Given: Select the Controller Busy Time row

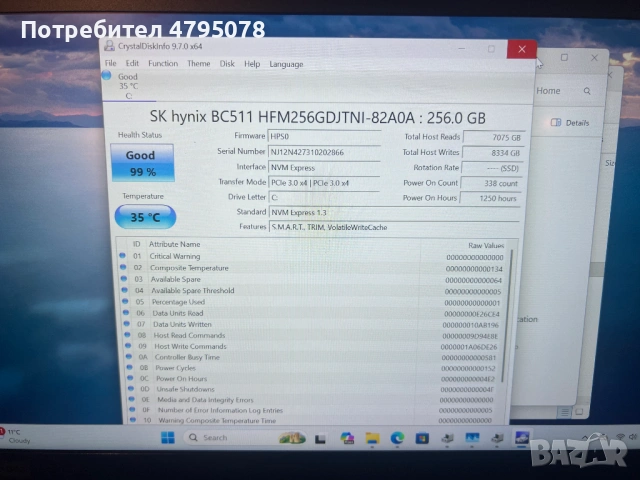Looking at the screenshot, I should click(x=312, y=358).
